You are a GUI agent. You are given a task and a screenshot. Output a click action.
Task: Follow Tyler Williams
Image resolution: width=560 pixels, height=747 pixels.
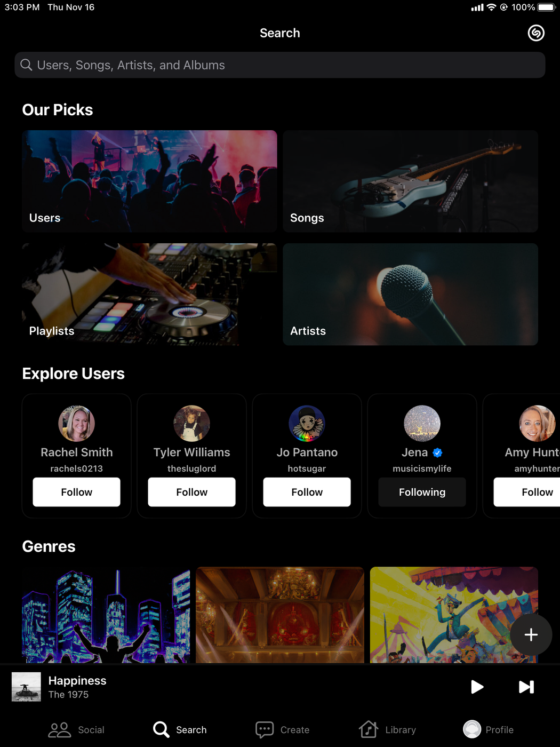tap(192, 492)
